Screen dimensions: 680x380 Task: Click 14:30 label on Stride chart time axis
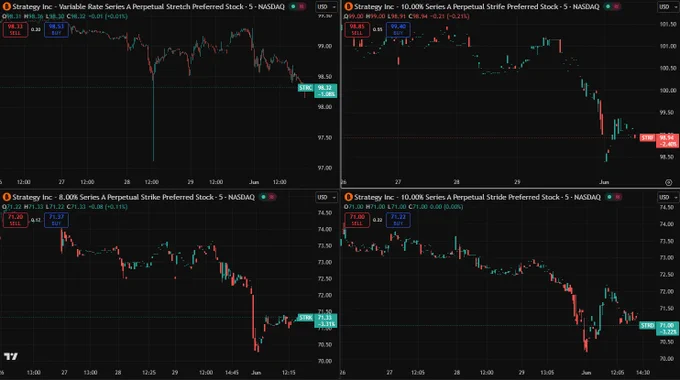tap(643, 372)
